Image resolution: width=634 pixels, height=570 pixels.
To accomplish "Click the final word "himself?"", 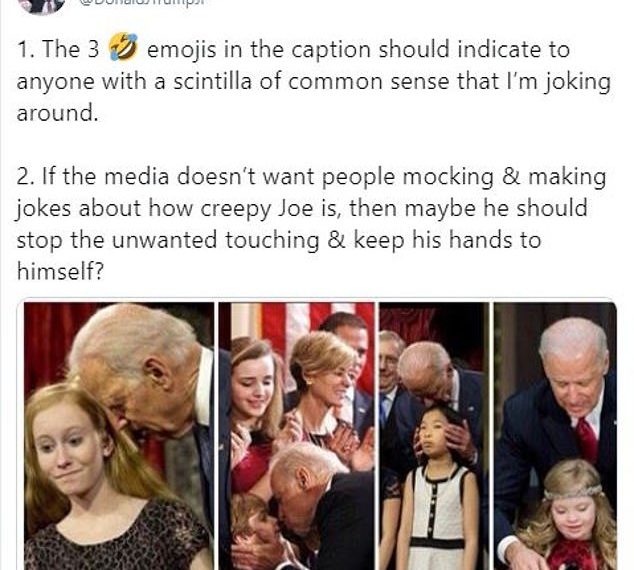I will (60, 271).
